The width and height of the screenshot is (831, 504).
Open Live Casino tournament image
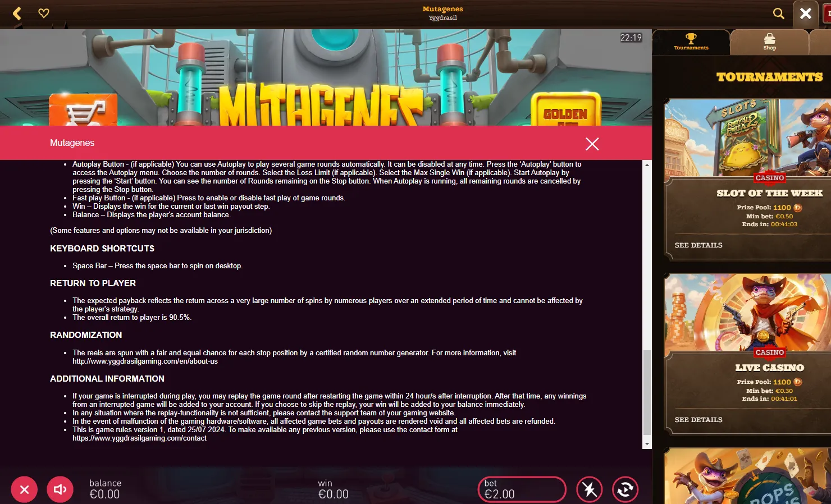747,313
